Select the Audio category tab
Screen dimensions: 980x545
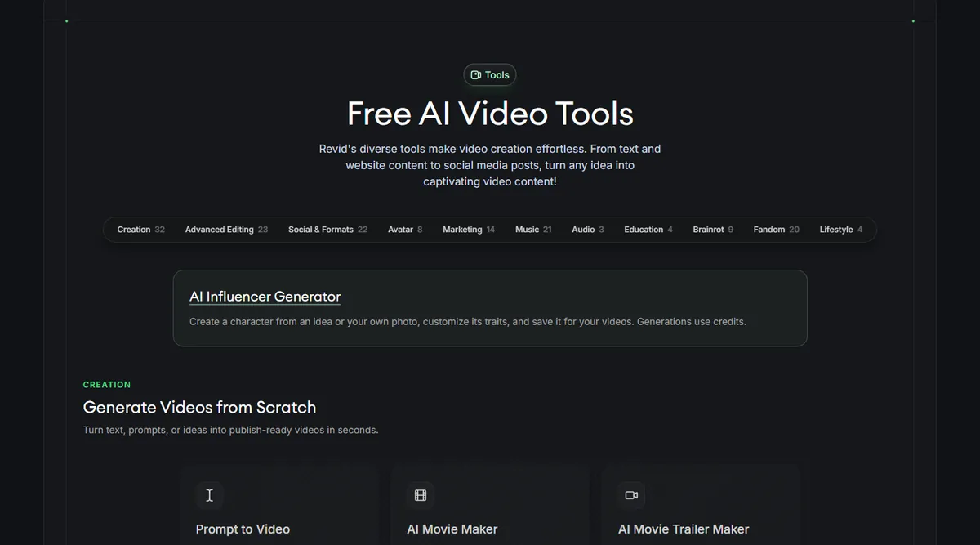coord(588,230)
